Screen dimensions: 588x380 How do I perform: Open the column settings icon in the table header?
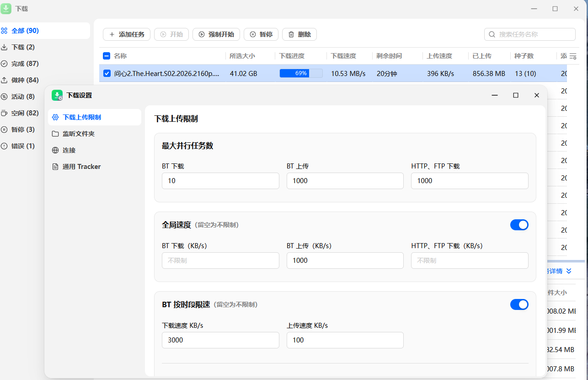tap(572, 56)
